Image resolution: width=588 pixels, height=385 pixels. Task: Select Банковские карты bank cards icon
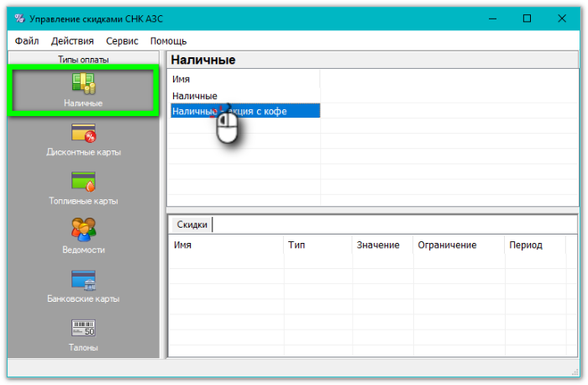[x=83, y=279]
